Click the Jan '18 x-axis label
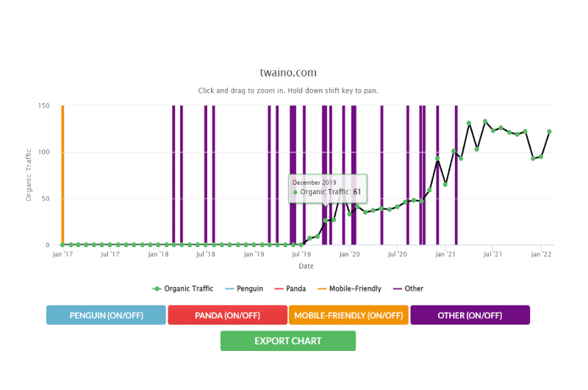 pos(158,255)
